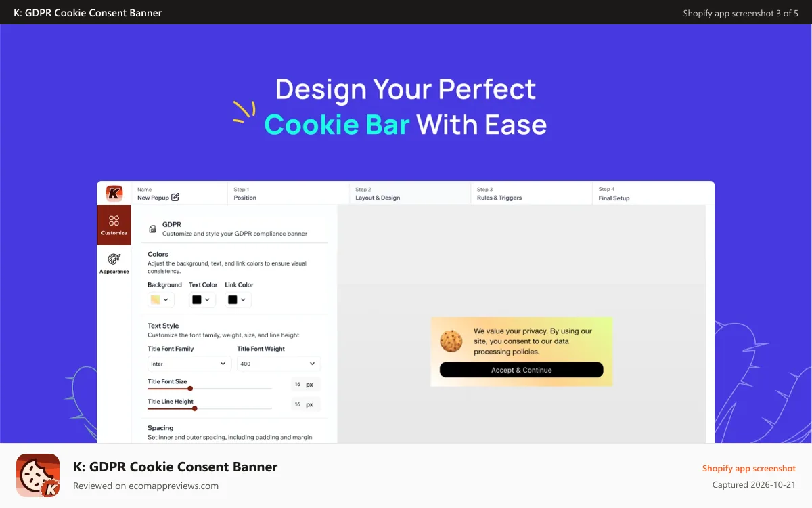Go to Step 2 Layout & Design tab
The image size is (812, 508).
tap(410, 194)
